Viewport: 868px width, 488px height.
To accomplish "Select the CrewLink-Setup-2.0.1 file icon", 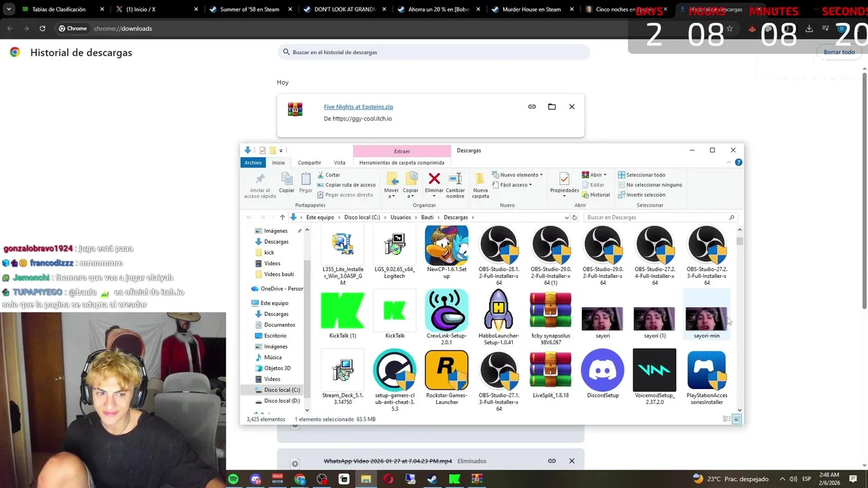I will click(446, 310).
